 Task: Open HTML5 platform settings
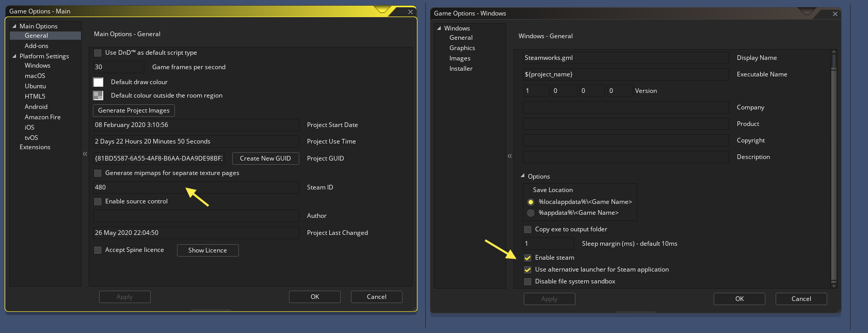(x=35, y=97)
